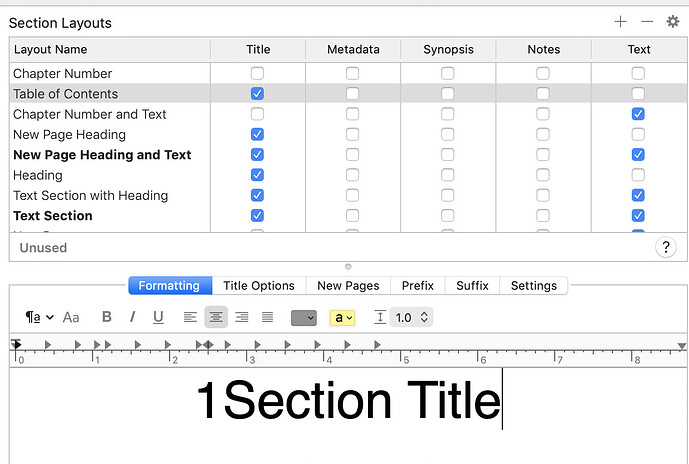The height and width of the screenshot is (464, 689).
Task: Uncheck Title for Table of Contents
Action: tap(257, 94)
